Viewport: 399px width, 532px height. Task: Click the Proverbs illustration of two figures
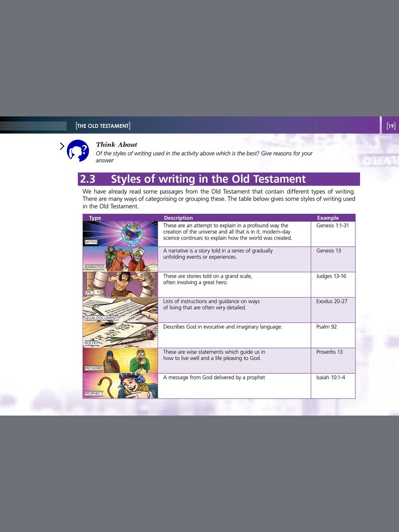pyautogui.click(x=120, y=360)
